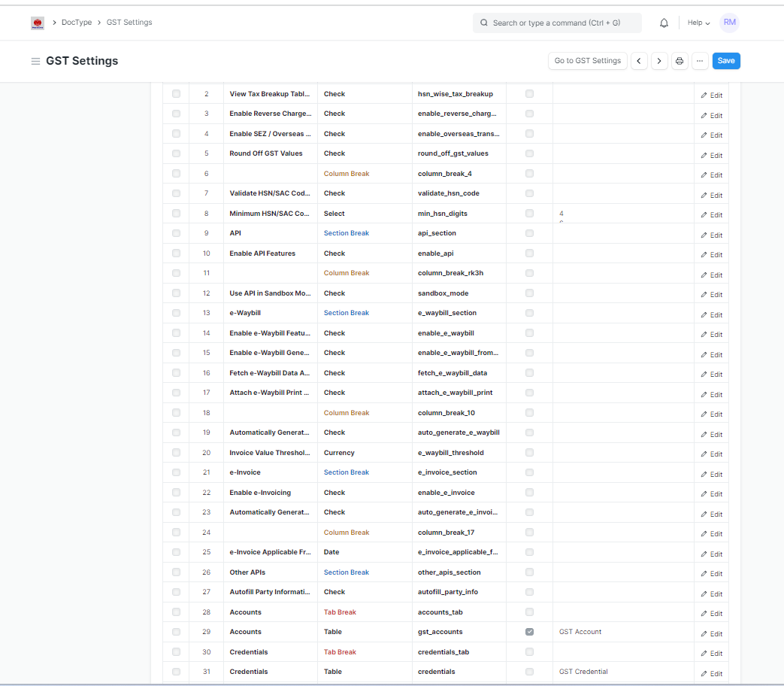
Task: Open the RM user avatar menu
Action: (729, 23)
